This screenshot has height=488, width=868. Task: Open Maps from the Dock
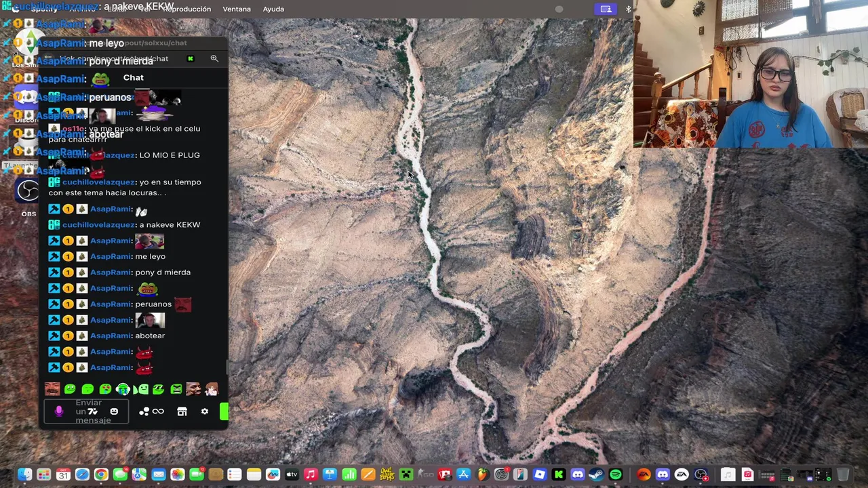pos(139,474)
